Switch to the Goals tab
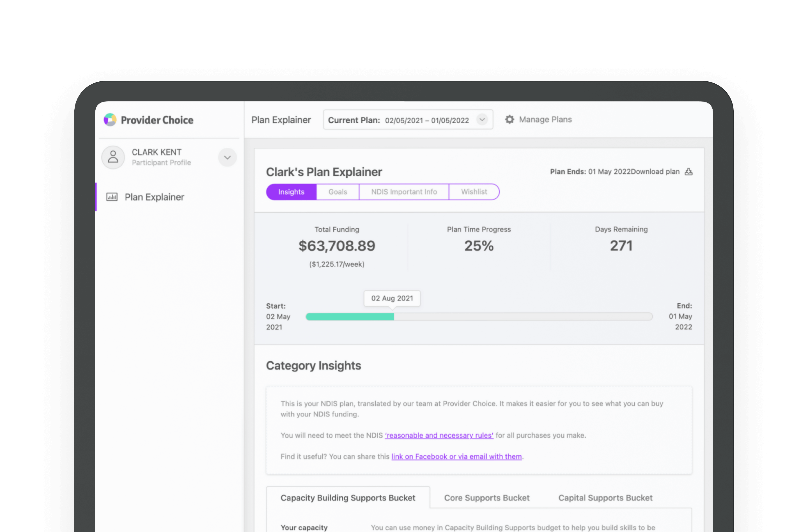The height and width of the screenshot is (532, 808). 338,192
